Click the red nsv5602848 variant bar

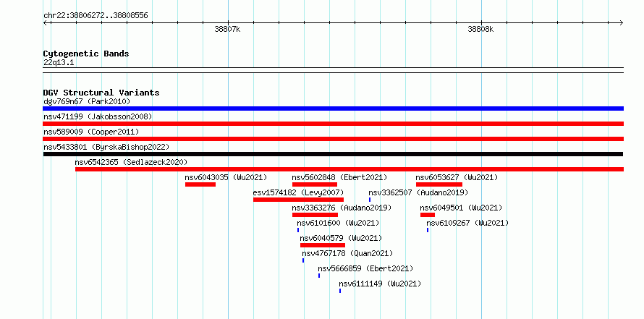click(x=315, y=184)
